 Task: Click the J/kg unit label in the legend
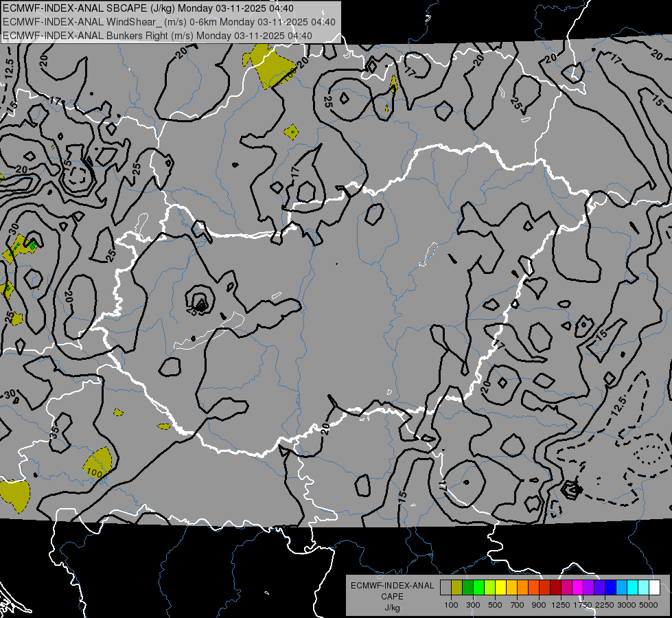(x=392, y=608)
